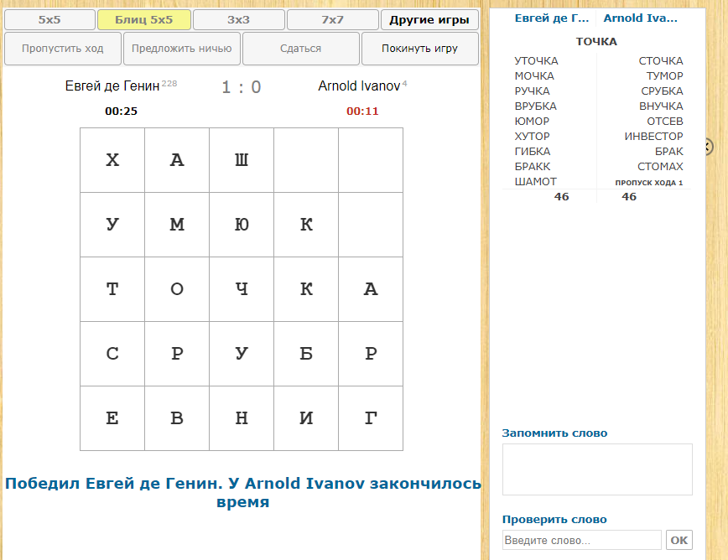Click the word ХУТОР in the list

click(532, 137)
